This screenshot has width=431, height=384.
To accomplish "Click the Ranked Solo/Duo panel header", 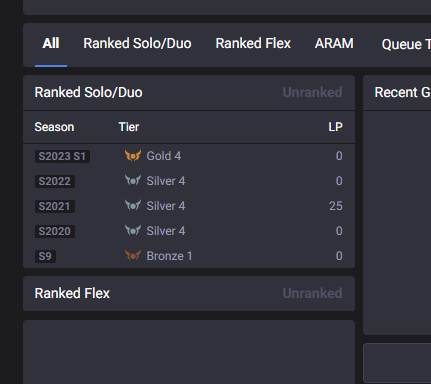I will click(189, 92).
